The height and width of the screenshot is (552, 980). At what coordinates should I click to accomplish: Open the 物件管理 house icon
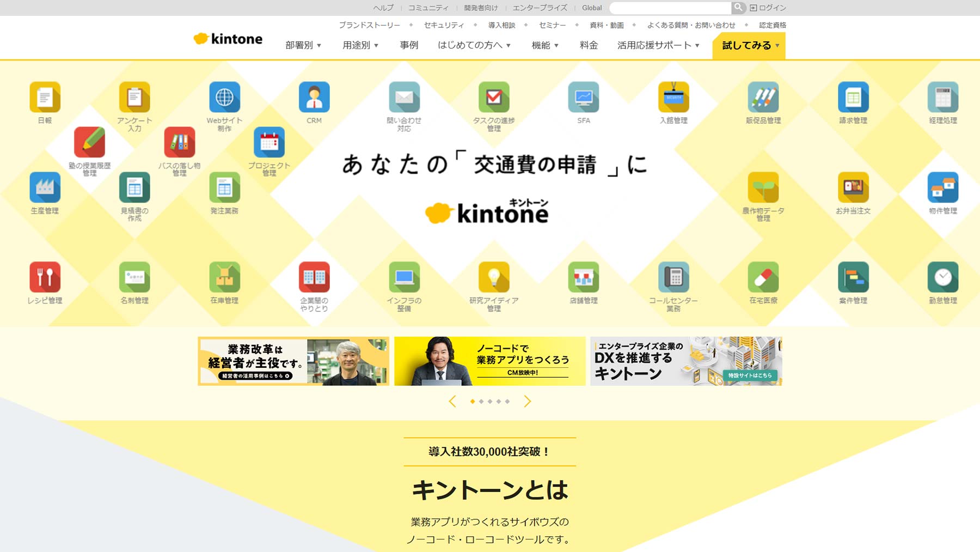point(943,187)
